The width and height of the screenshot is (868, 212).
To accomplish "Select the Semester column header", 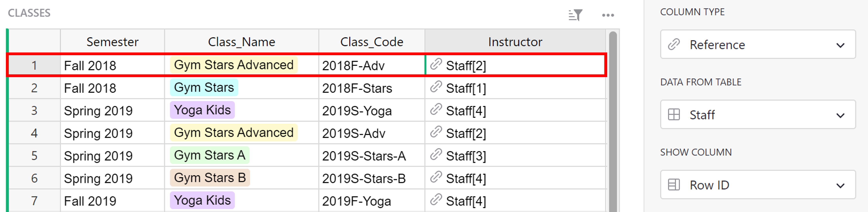I will pos(112,42).
